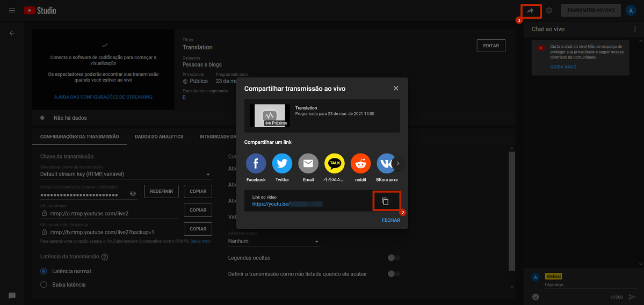Click the emoji icon in live chat
The height and width of the screenshot is (305, 644).
pos(536,296)
